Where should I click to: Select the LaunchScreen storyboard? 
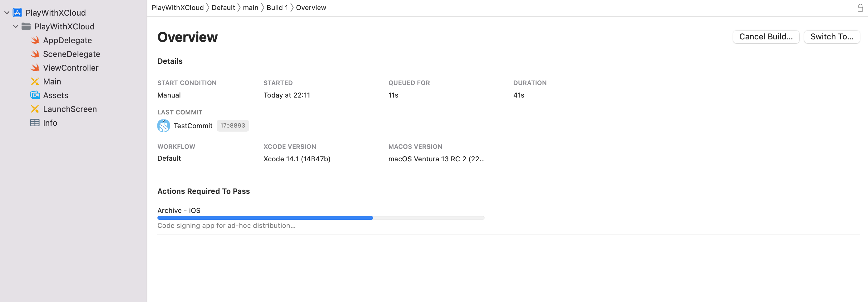coord(70,109)
